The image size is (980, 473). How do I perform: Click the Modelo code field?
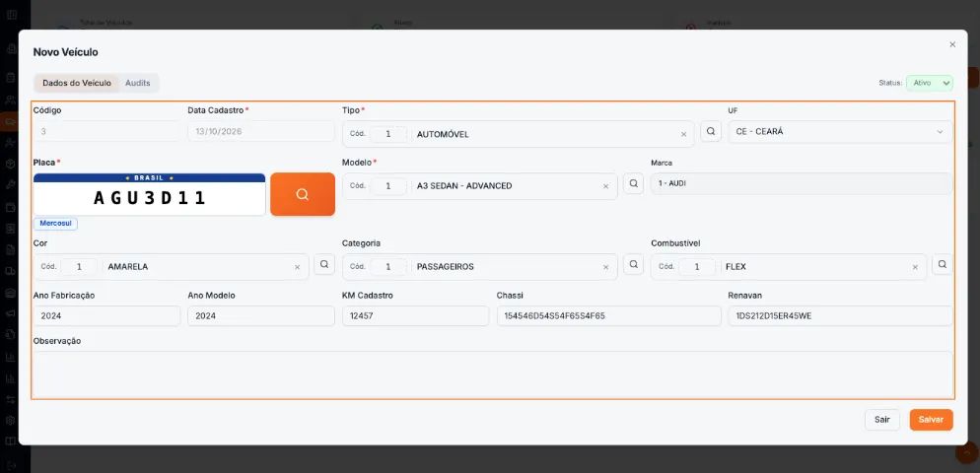pos(388,186)
